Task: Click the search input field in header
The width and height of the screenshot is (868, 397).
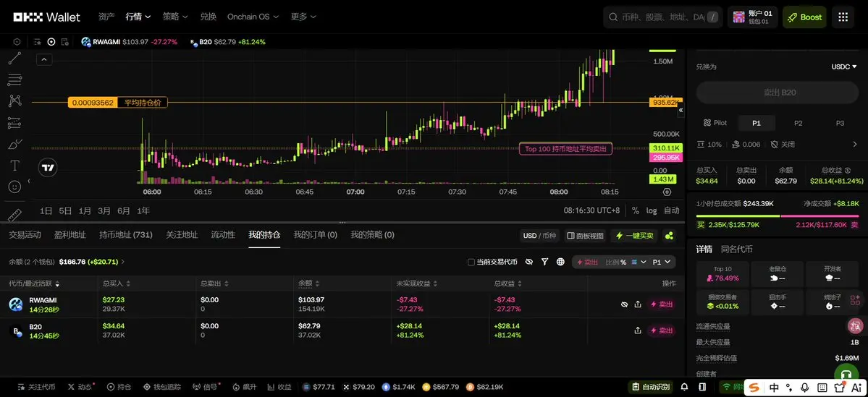Action: (x=662, y=17)
